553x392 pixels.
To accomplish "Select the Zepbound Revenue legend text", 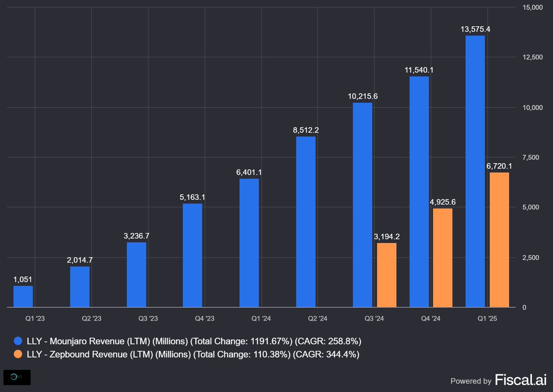I will 193,354.
